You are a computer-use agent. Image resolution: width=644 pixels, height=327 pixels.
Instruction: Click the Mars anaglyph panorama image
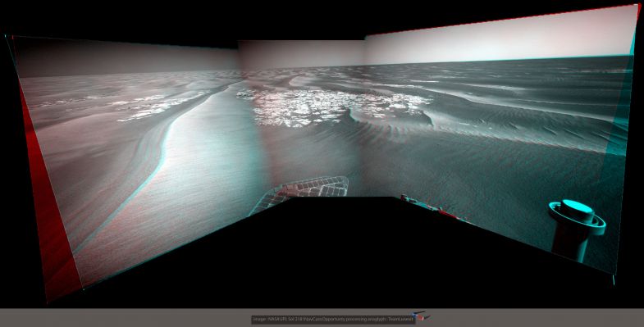(x=322, y=154)
